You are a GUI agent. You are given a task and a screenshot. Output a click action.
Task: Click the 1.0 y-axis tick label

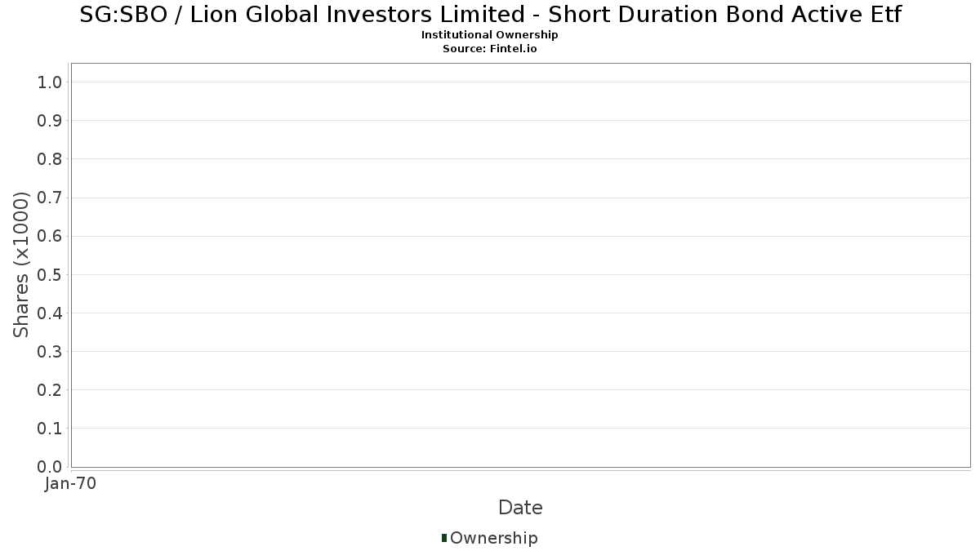50,82
